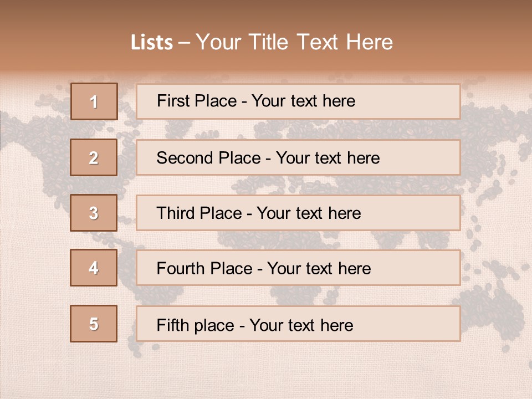The width and height of the screenshot is (532, 399).
Task: Click the word 'Fourth' in the list
Action: pos(180,268)
